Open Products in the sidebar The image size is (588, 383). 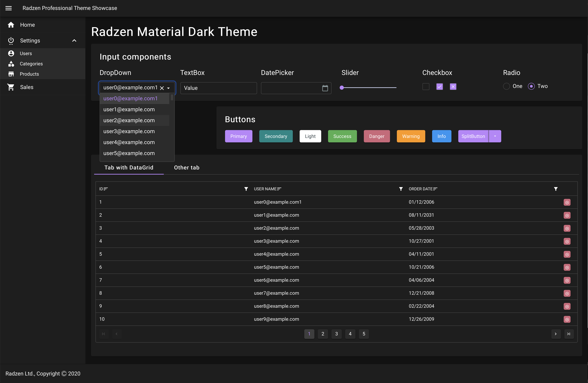tap(29, 74)
